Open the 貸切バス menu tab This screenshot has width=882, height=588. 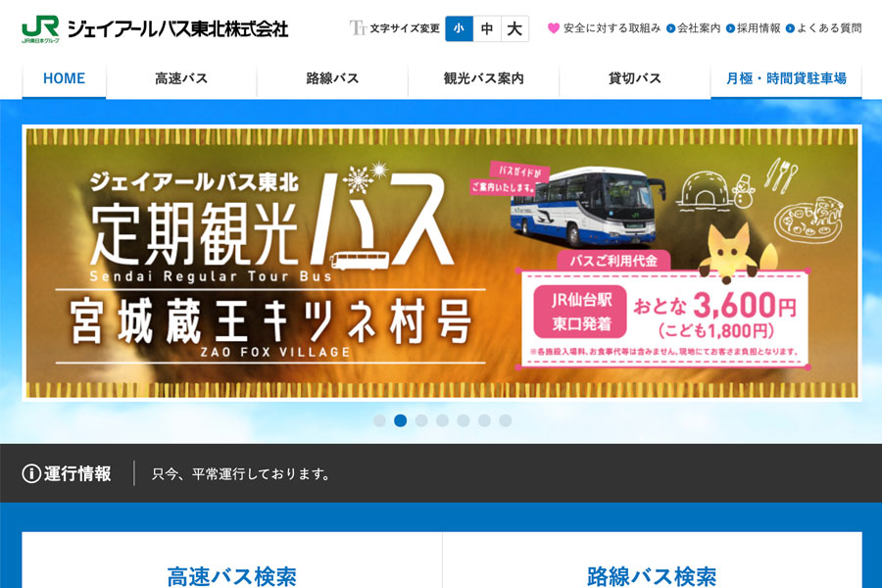pyautogui.click(x=634, y=78)
